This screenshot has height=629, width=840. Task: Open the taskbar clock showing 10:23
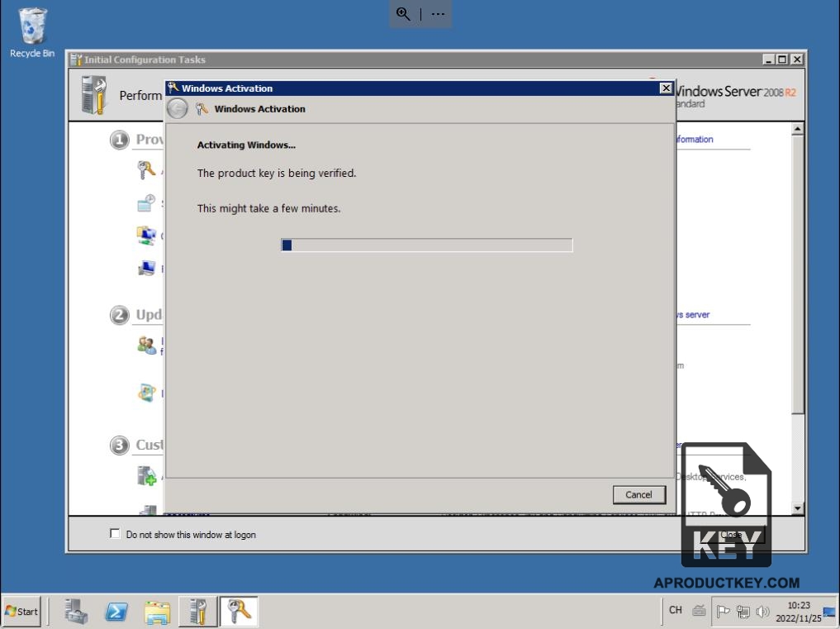point(799,612)
